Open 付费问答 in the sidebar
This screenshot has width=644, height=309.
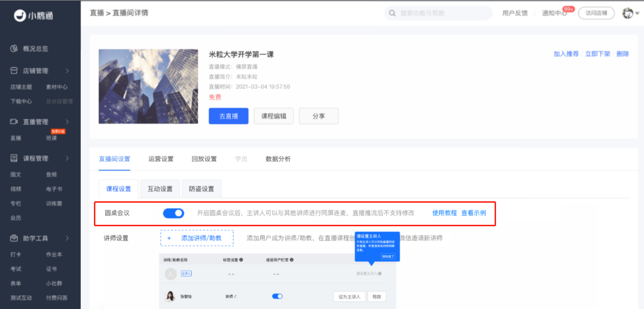pyautogui.click(x=57, y=298)
